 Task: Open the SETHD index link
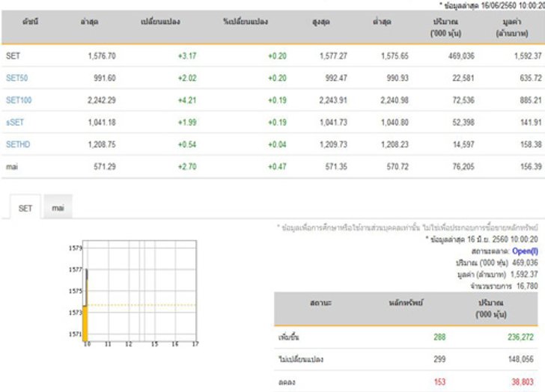click(x=18, y=144)
